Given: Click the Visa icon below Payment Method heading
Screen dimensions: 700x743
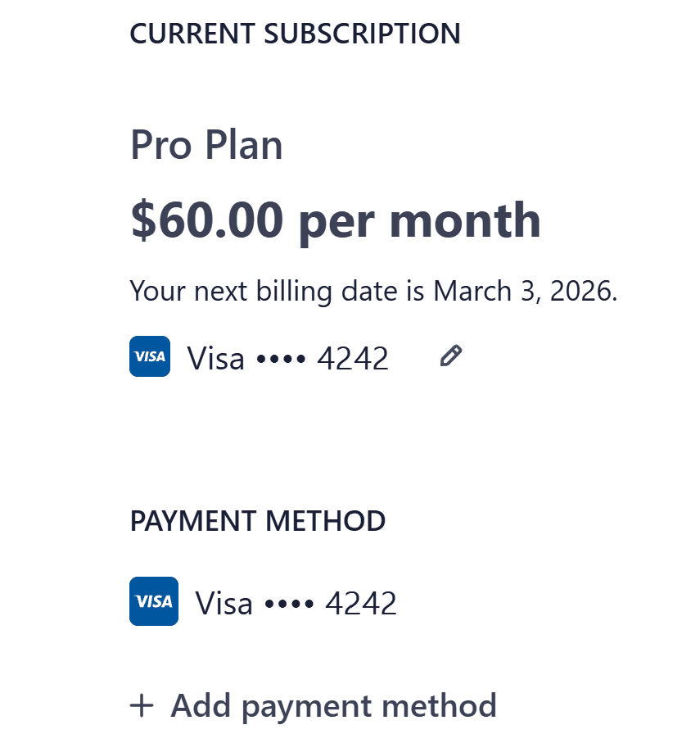Looking at the screenshot, I should coord(153,600).
